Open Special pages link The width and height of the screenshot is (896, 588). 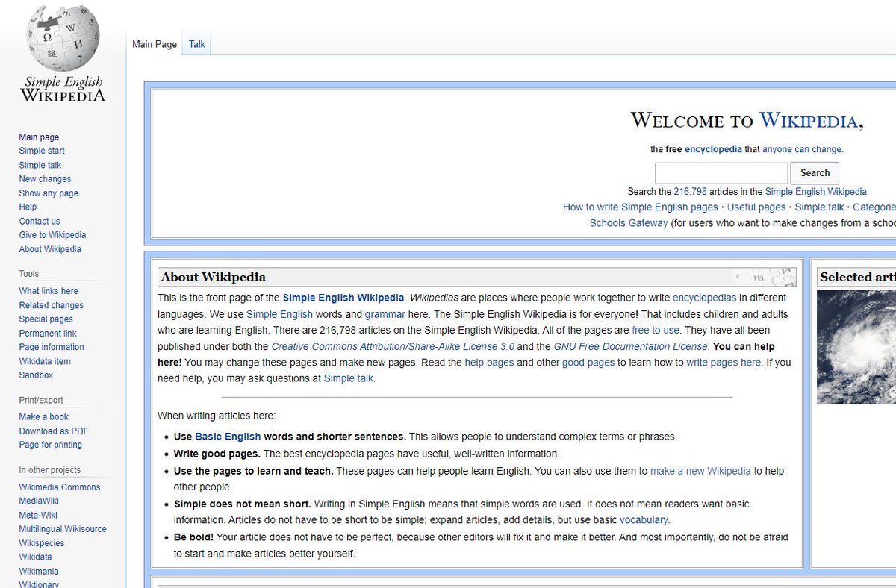46,319
